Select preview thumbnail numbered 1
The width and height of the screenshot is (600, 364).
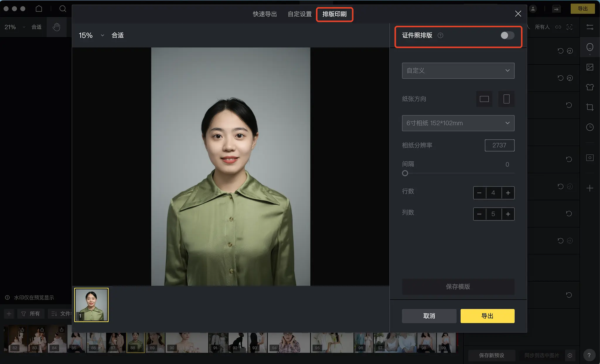click(x=91, y=305)
